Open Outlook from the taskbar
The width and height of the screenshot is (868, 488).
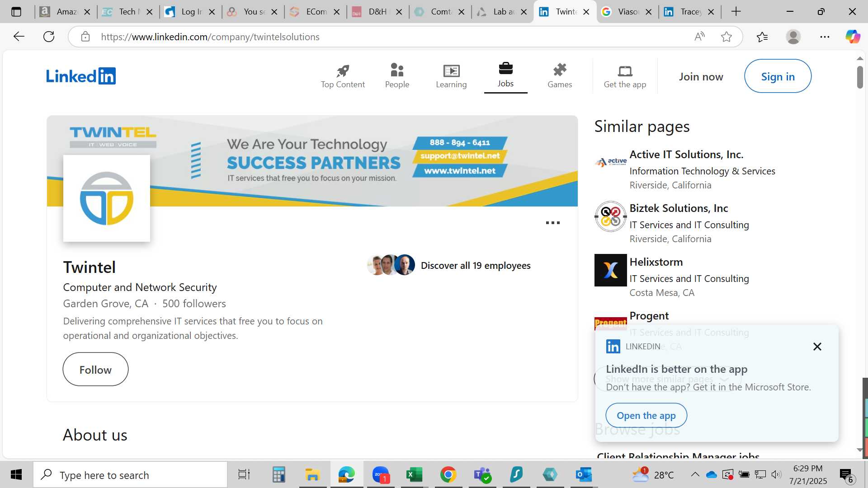[584, 475]
